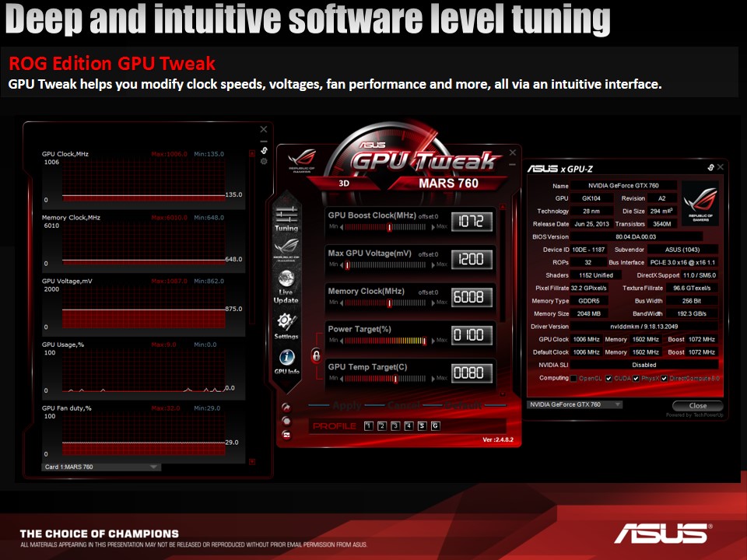Increase Memory Clock with Max arrow
Image resolution: width=747 pixels, height=560 pixels.
[433, 303]
